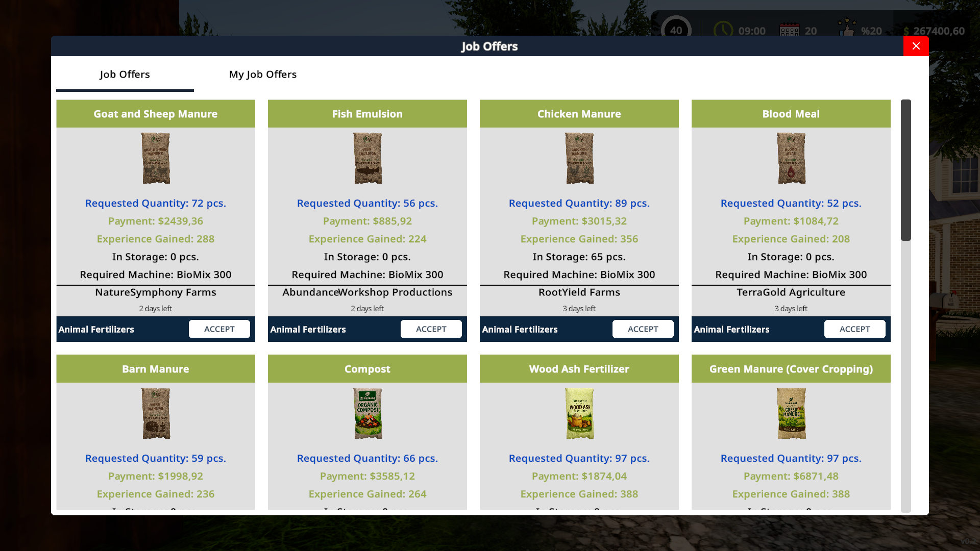Click the Goat and Sheep Manure bag image
The width and height of the screenshot is (980, 551).
[x=156, y=158]
